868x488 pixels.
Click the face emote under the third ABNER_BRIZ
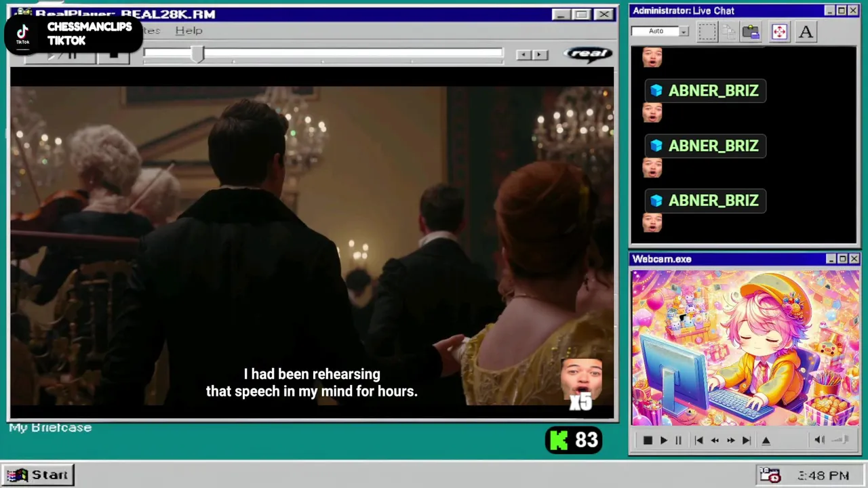point(652,222)
